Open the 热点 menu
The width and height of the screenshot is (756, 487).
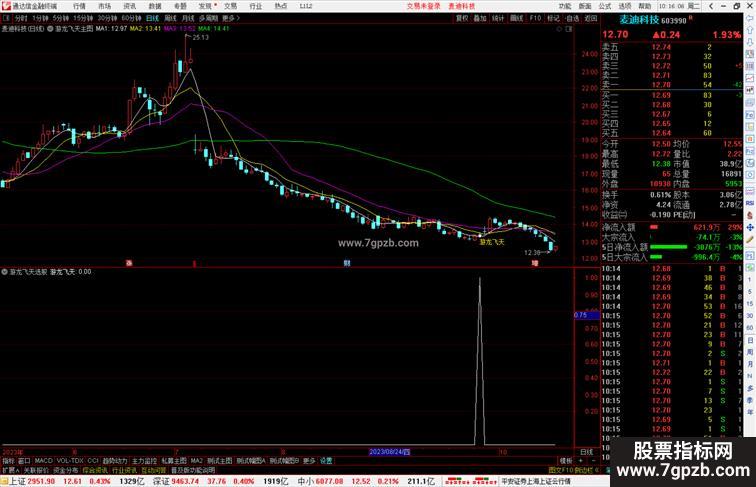[x=281, y=6]
